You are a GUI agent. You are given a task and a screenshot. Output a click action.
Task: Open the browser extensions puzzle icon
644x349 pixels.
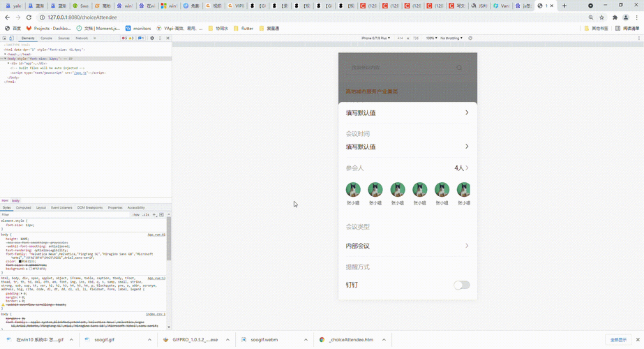[615, 17]
